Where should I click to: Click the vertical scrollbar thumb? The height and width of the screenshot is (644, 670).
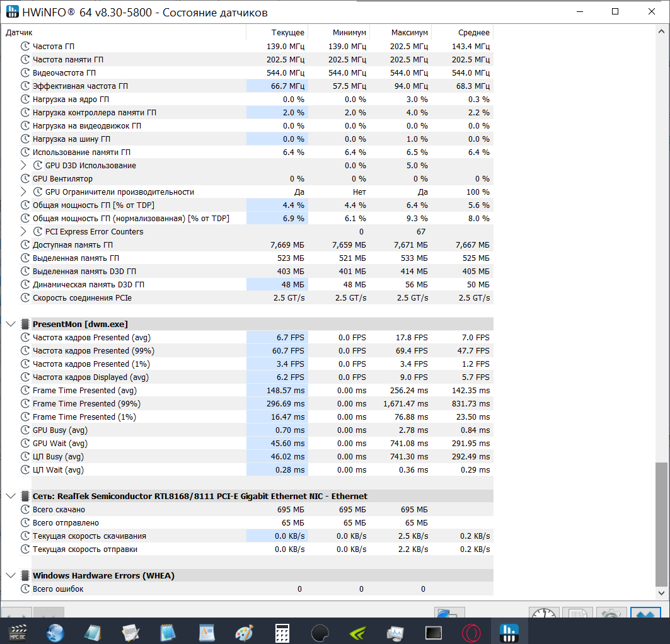tap(661, 524)
